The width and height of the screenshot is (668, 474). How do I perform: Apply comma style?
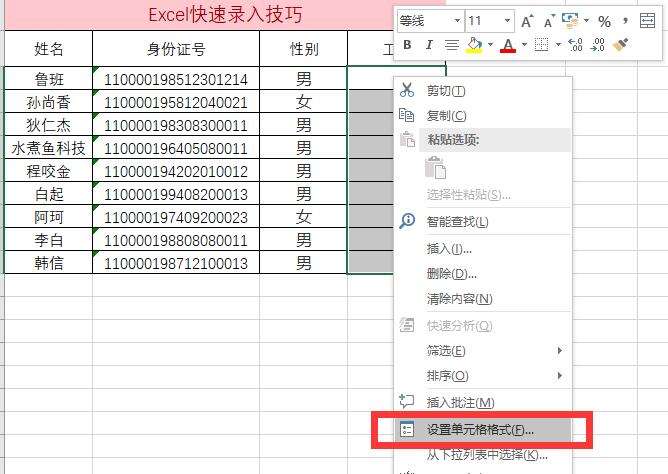pos(625,20)
